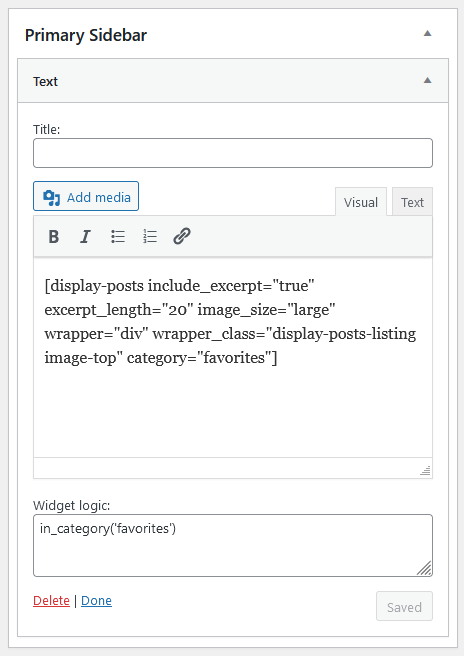Open the insert link tool
464x656 pixels.
click(x=182, y=236)
